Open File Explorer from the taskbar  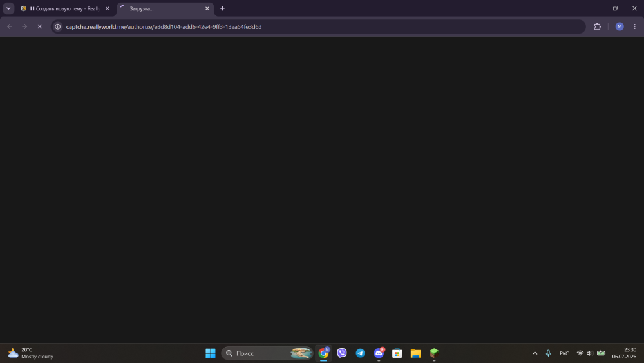pos(415,353)
